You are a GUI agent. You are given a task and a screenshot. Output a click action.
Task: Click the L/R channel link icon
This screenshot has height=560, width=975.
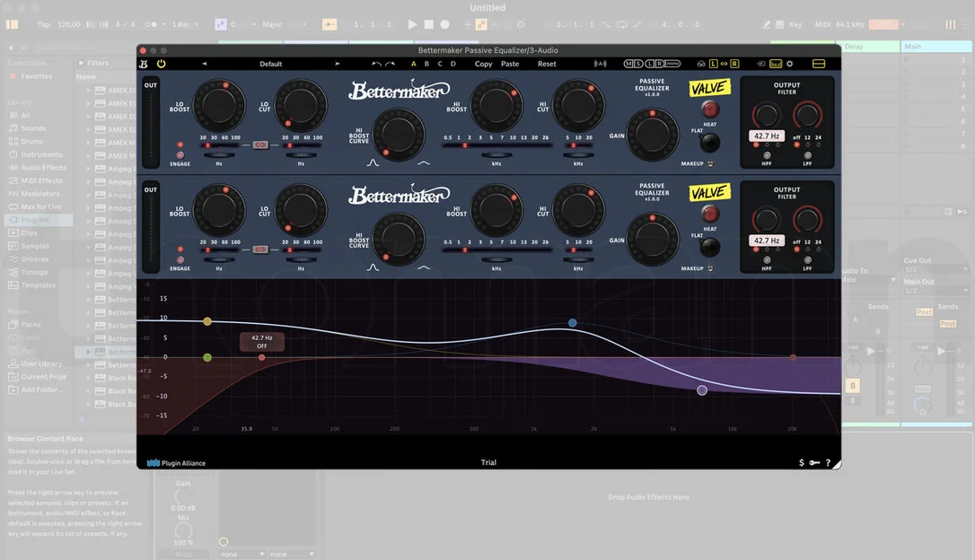coord(724,64)
